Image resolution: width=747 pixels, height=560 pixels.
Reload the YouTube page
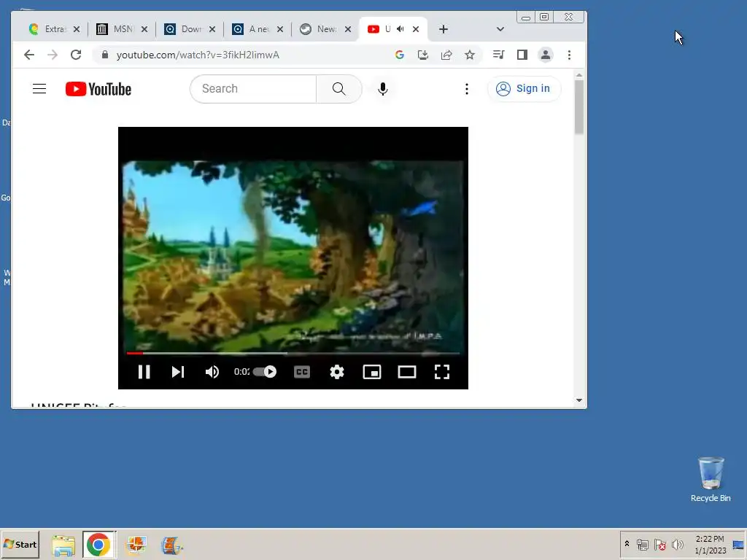(76, 55)
